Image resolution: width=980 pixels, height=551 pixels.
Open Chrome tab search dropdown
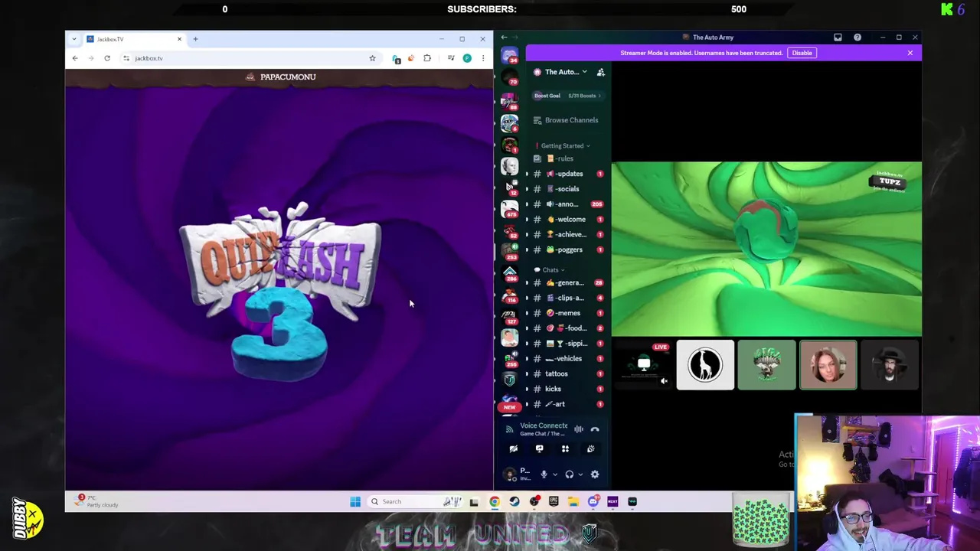tap(74, 39)
